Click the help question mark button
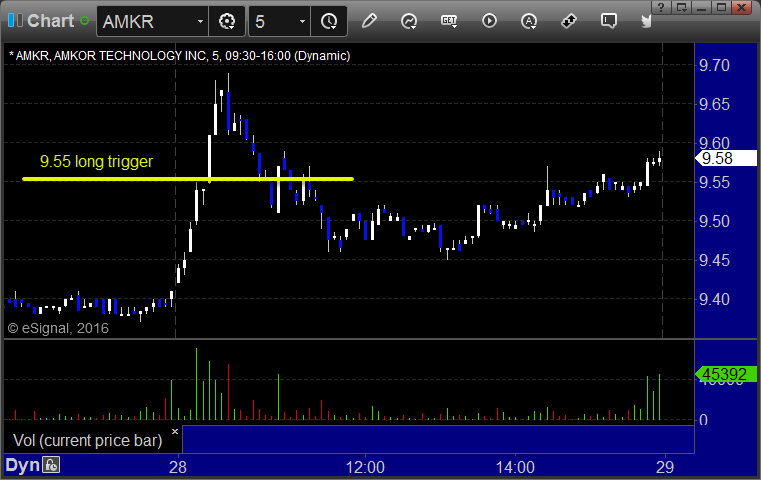This screenshot has height=480, width=761. click(661, 7)
